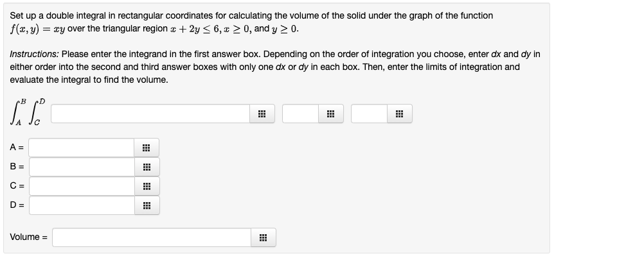Click the A = lower limit field
Viewport: 644px width, 265px height.
[82, 148]
